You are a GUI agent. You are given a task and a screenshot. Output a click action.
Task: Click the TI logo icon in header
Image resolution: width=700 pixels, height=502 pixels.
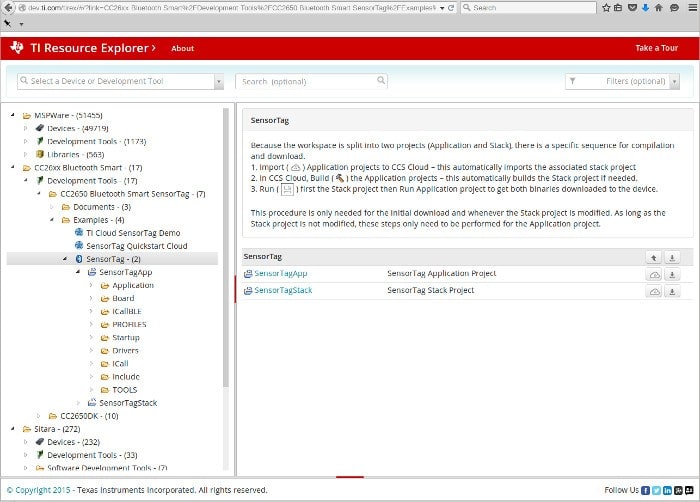pyautogui.click(x=17, y=47)
